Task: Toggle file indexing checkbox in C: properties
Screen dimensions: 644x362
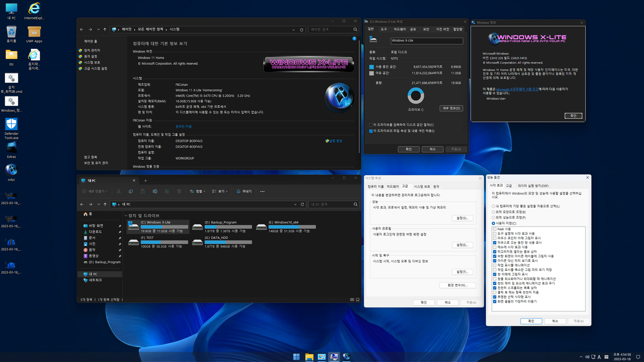Action: [371, 131]
